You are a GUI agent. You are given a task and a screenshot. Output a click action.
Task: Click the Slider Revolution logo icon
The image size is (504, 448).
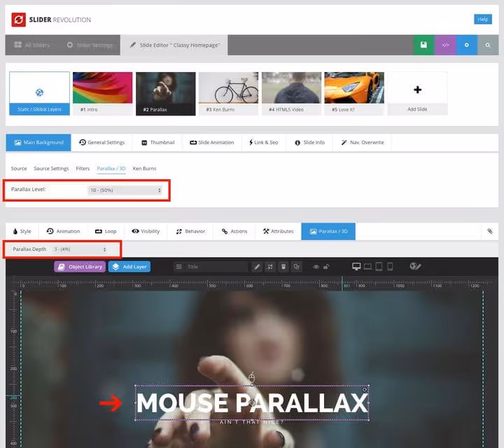[19, 20]
